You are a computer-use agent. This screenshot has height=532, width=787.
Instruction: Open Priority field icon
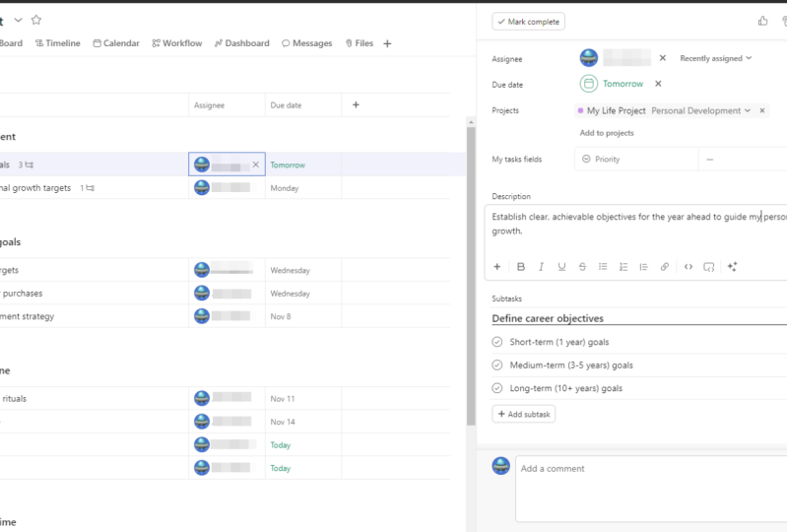click(586, 159)
